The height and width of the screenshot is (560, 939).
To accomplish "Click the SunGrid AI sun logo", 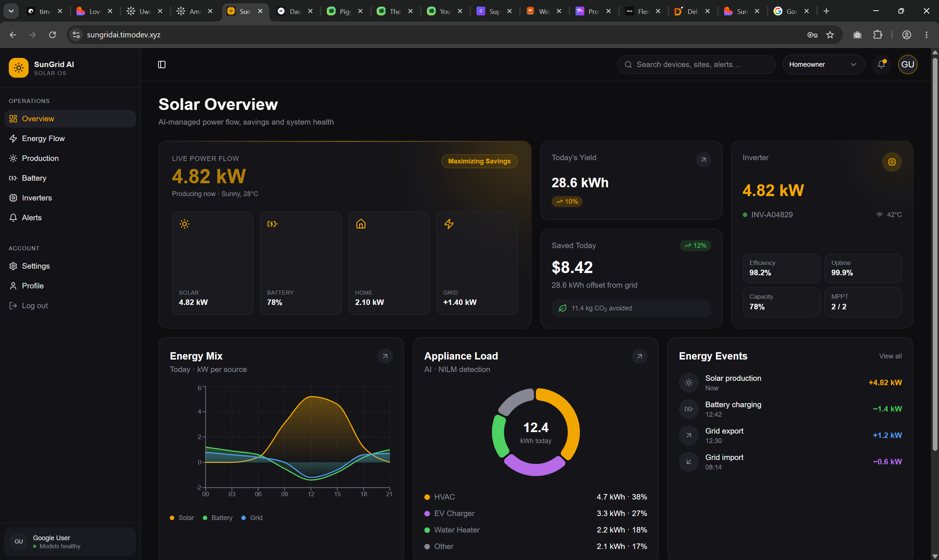I will pyautogui.click(x=18, y=68).
